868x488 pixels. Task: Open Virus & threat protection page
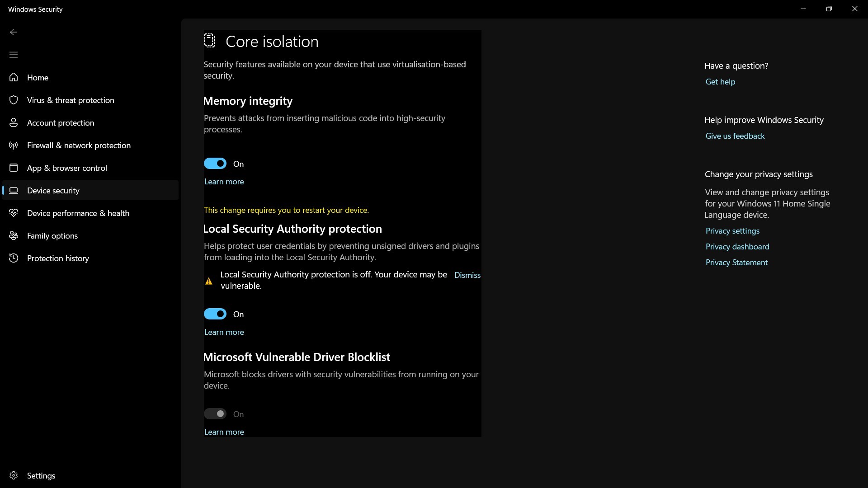(x=90, y=100)
